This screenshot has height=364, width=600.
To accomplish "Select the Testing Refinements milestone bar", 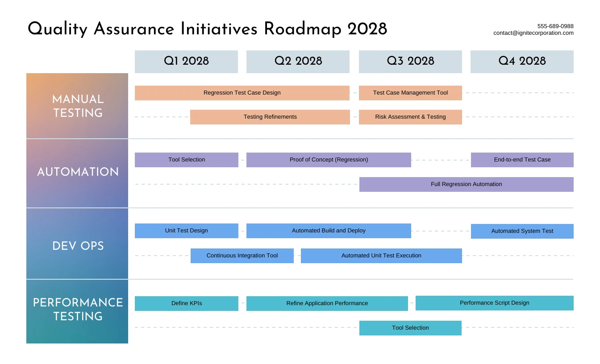I will 270,117.
